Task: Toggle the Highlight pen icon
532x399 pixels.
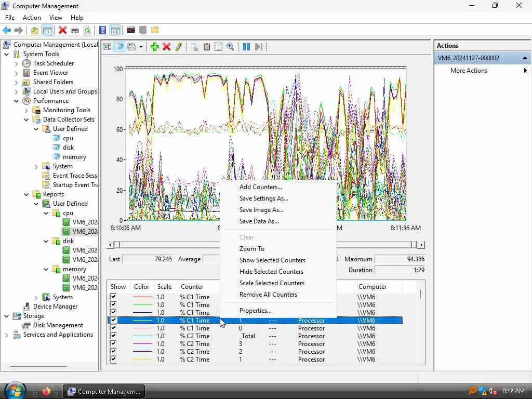Action: [x=179, y=46]
